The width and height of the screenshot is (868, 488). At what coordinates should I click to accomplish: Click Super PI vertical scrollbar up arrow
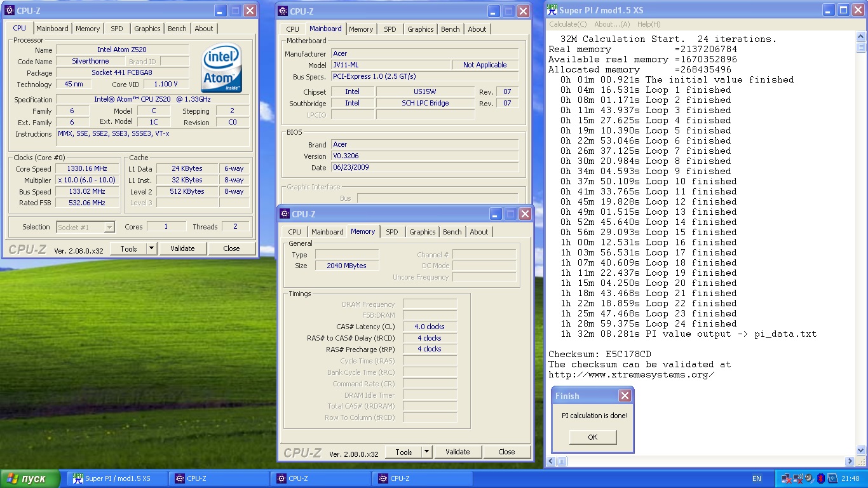coord(861,37)
